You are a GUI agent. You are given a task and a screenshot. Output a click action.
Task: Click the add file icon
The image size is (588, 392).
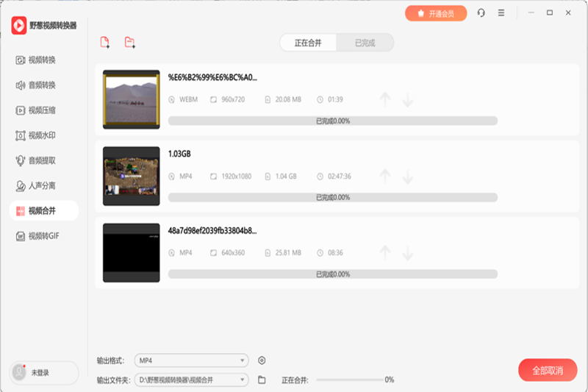pos(105,43)
